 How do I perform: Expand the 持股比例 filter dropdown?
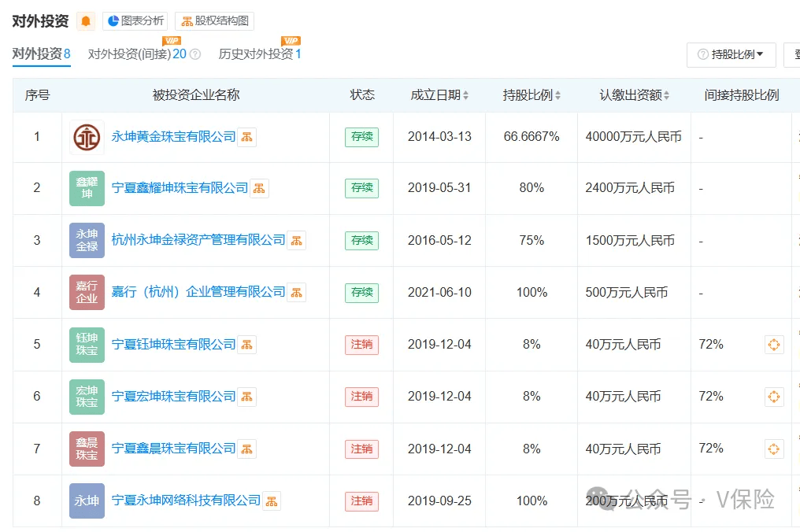tap(731, 55)
